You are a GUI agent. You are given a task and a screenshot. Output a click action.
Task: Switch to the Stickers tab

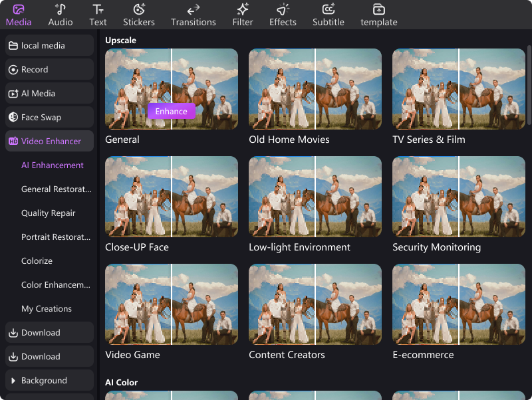[x=139, y=15]
